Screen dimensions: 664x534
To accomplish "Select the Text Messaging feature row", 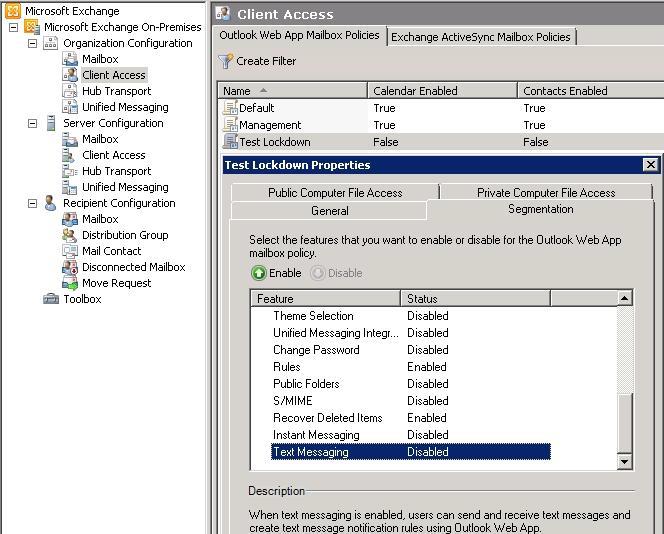I will tap(411, 452).
